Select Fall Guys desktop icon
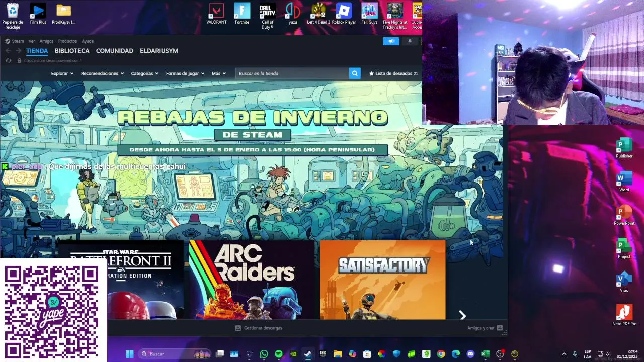This screenshot has width=644, height=362. [369, 14]
